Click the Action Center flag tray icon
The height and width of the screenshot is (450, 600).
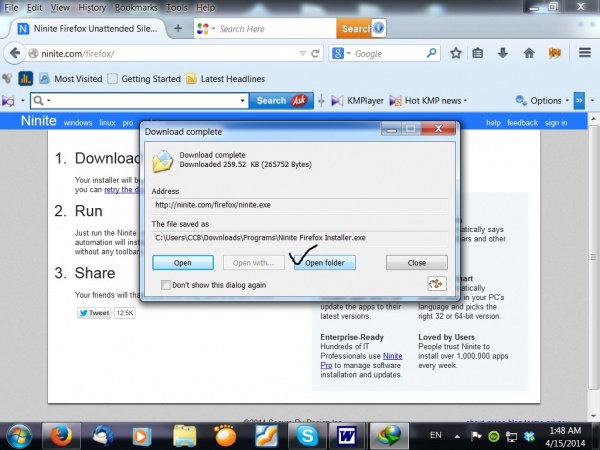(x=476, y=435)
